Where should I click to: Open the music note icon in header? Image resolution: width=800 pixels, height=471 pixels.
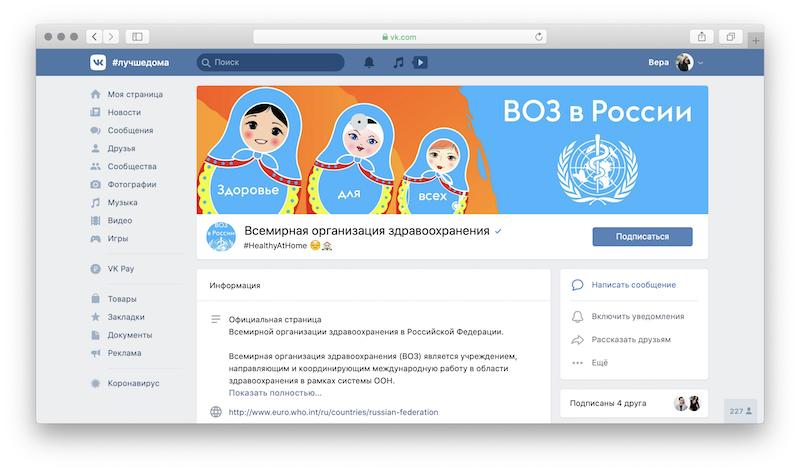[x=398, y=62]
